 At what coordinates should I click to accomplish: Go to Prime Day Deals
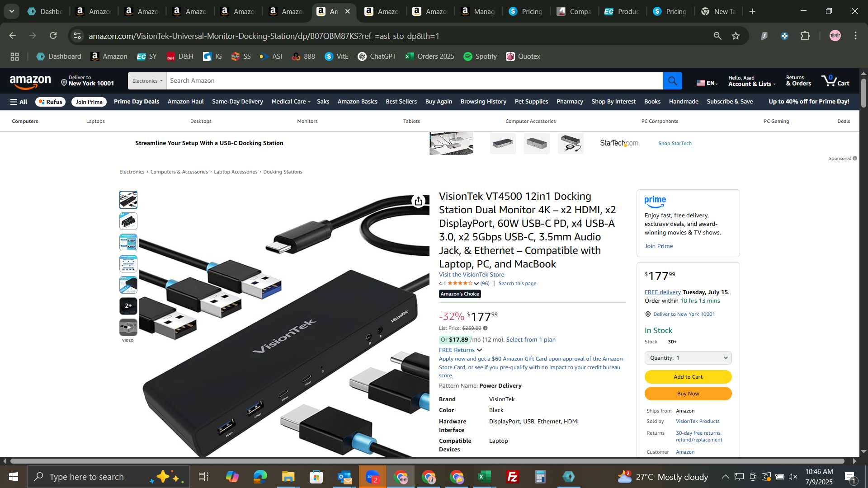coord(137,102)
